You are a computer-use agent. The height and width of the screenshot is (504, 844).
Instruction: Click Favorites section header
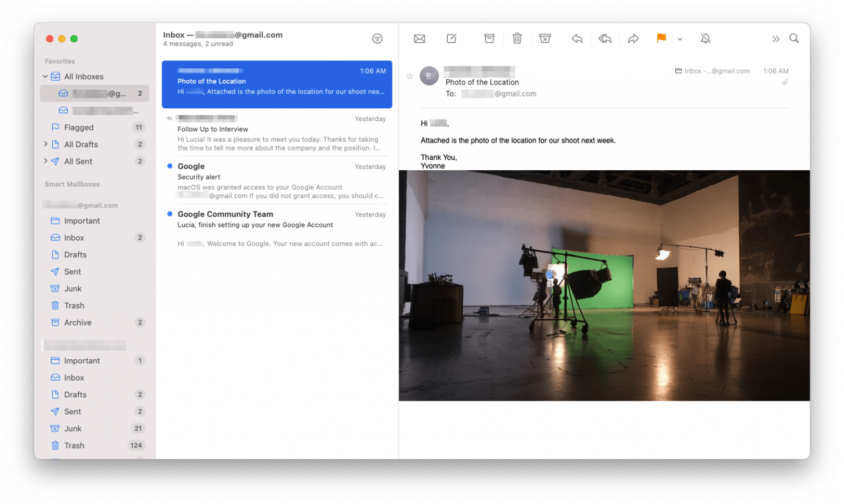click(60, 61)
